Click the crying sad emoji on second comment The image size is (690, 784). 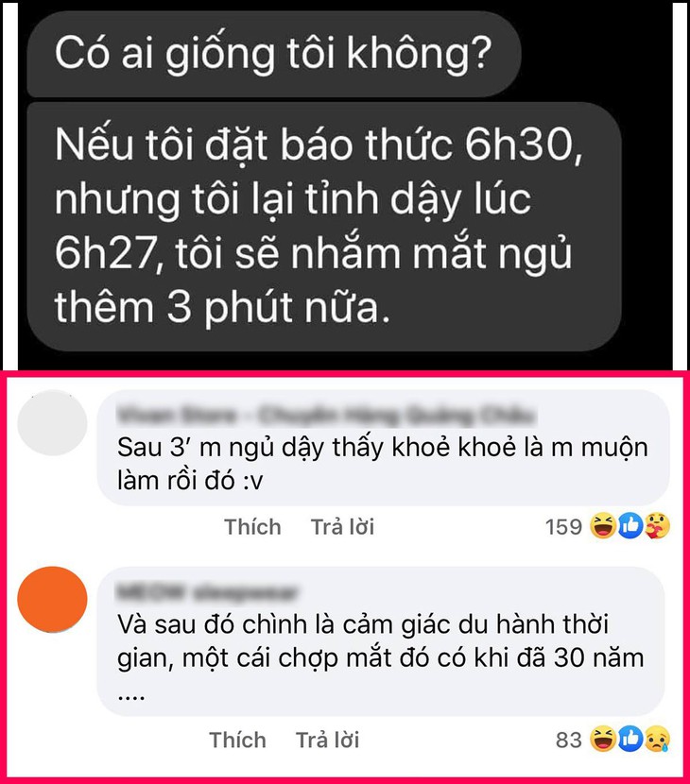tap(657, 740)
